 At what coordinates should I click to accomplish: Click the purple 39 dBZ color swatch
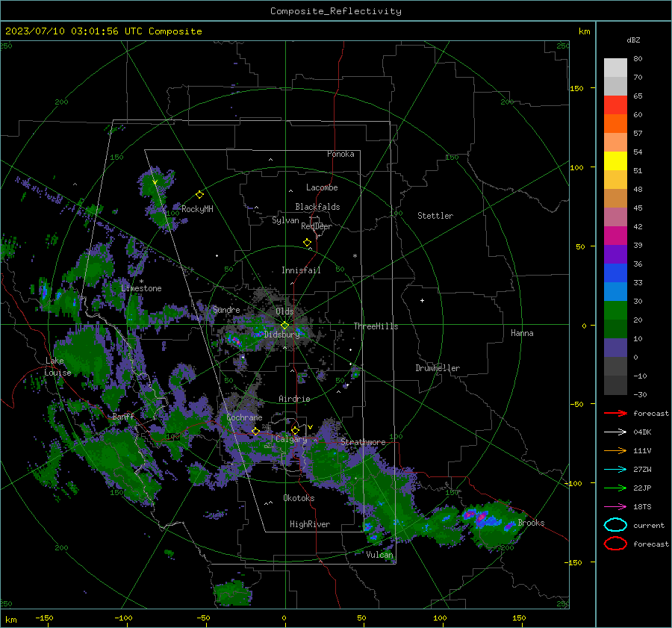pyautogui.click(x=615, y=254)
